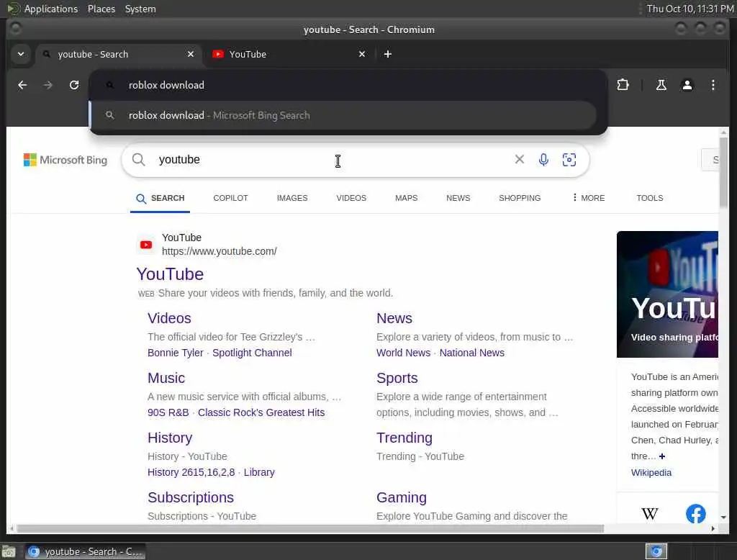Click the Bing search magnifier icon
This screenshot has width=737, height=560.
(138, 160)
